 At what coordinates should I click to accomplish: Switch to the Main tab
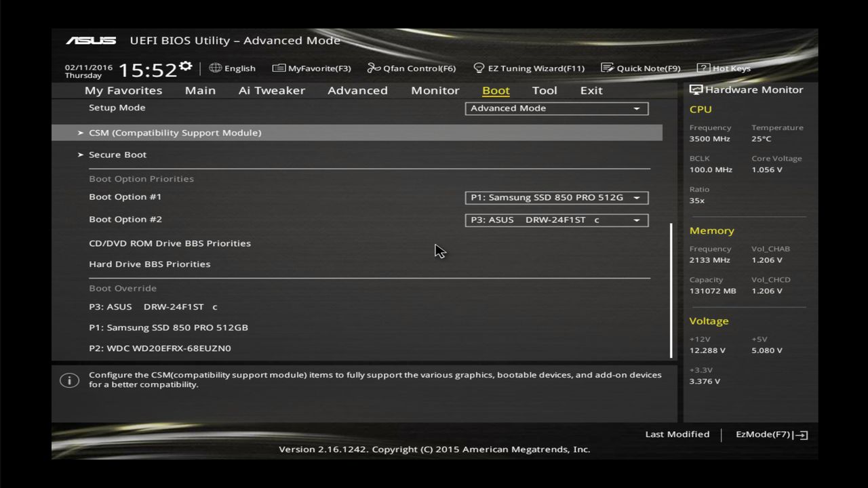click(200, 90)
